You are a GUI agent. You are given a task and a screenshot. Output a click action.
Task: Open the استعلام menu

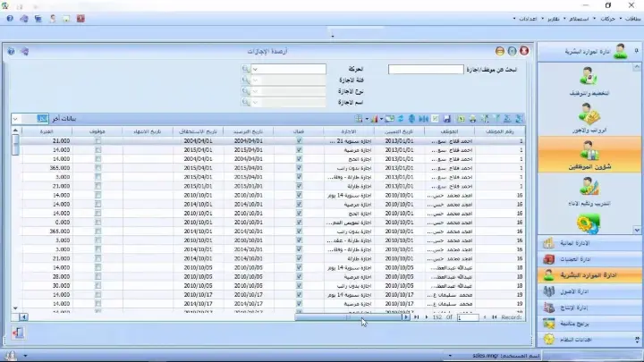coord(579,19)
